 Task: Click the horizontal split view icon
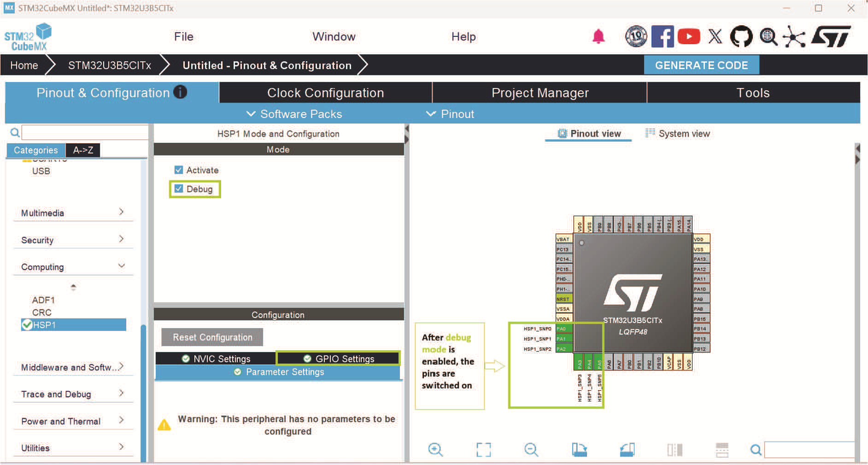(x=722, y=449)
